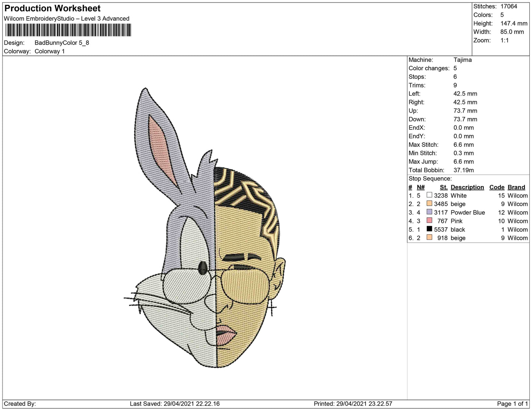Click the "EndX:" label
Image resolution: width=532 pixels, height=409 pixels.
click(x=417, y=127)
